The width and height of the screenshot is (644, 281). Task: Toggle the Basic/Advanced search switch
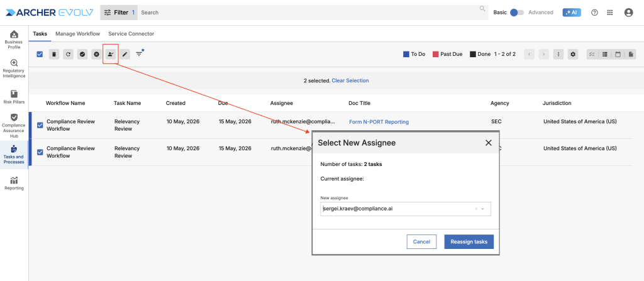pos(517,13)
